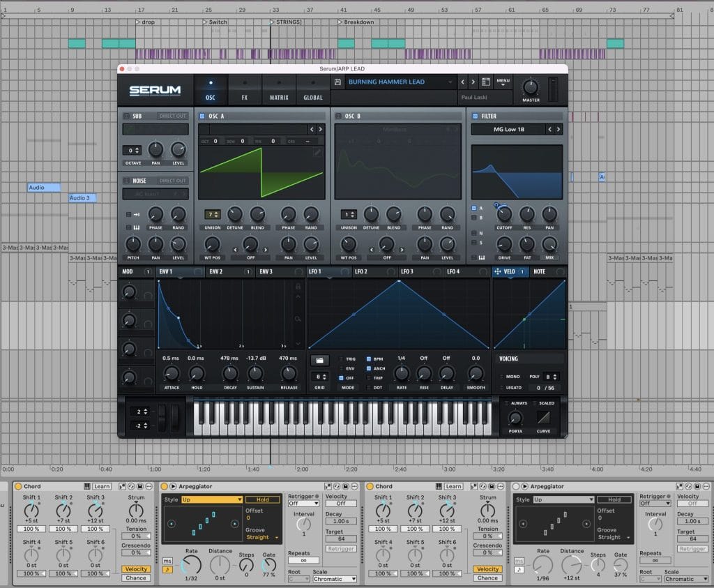Switch to the FX tab
Screen dimensions: 714x588
pyautogui.click(x=245, y=91)
